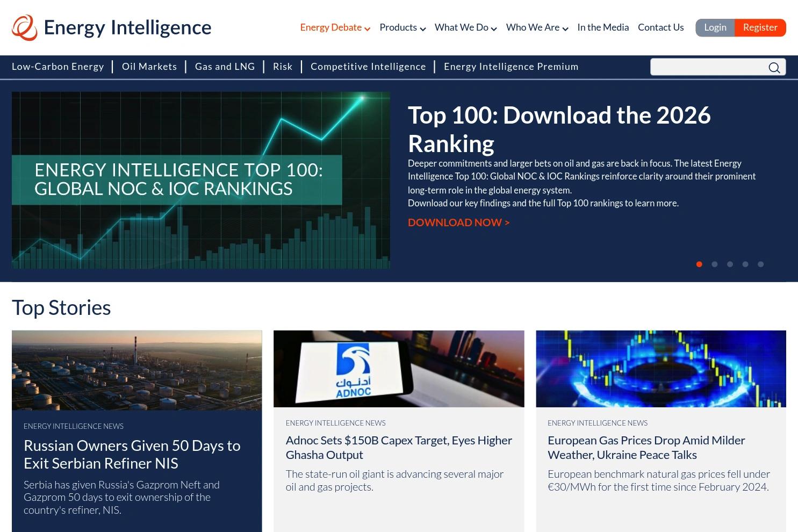Open the Top 100 ranking headline
This screenshot has width=798, height=532.
coord(559,129)
